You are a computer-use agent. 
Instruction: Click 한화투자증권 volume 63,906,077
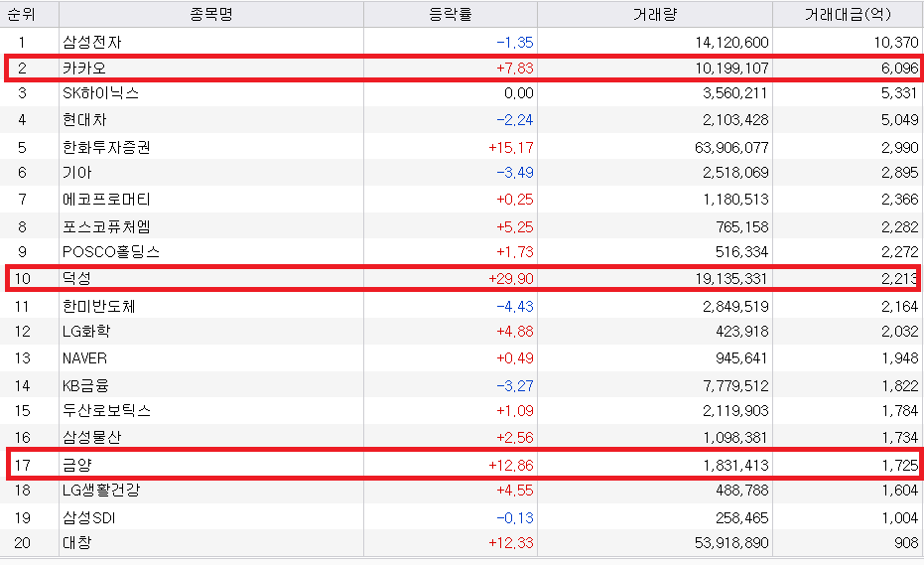731,147
